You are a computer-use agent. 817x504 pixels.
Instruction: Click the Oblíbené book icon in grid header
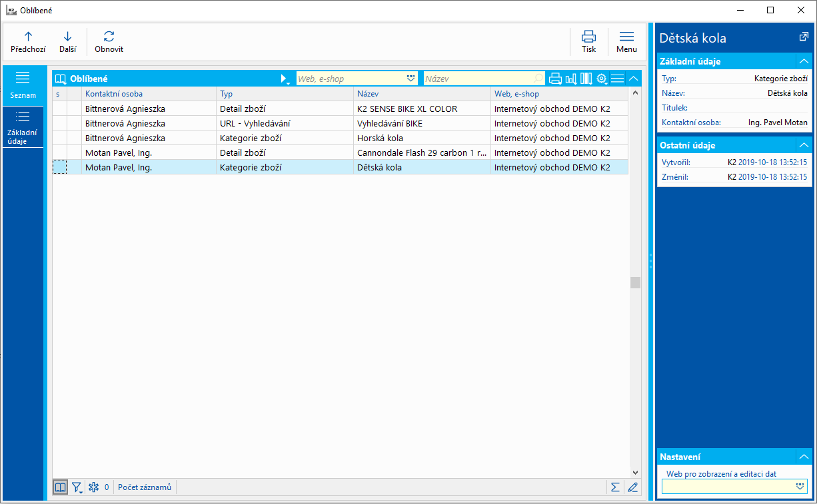click(61, 79)
